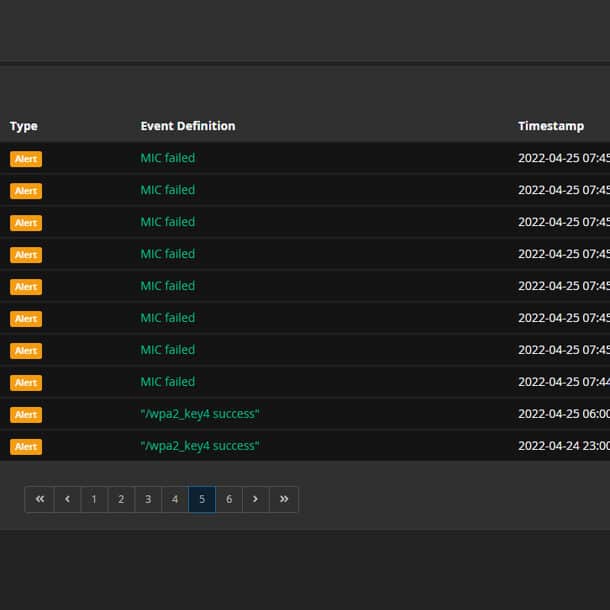Image resolution: width=610 pixels, height=610 pixels.
Task: Open page 2 of the alerts list
Action: 121,499
